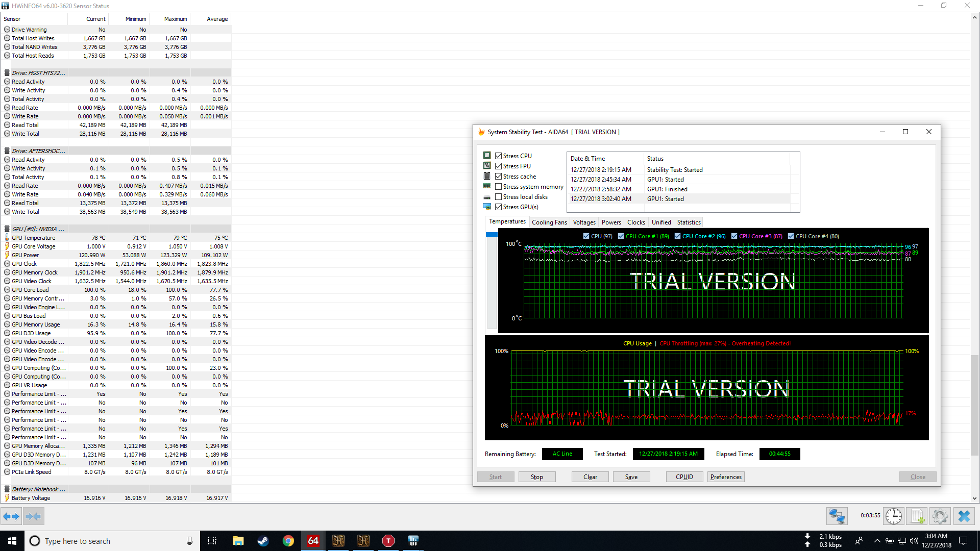Viewport: 980px width, 551px height.
Task: Toggle the CPU Core #1 (89) graph checkbox
Action: click(621, 236)
